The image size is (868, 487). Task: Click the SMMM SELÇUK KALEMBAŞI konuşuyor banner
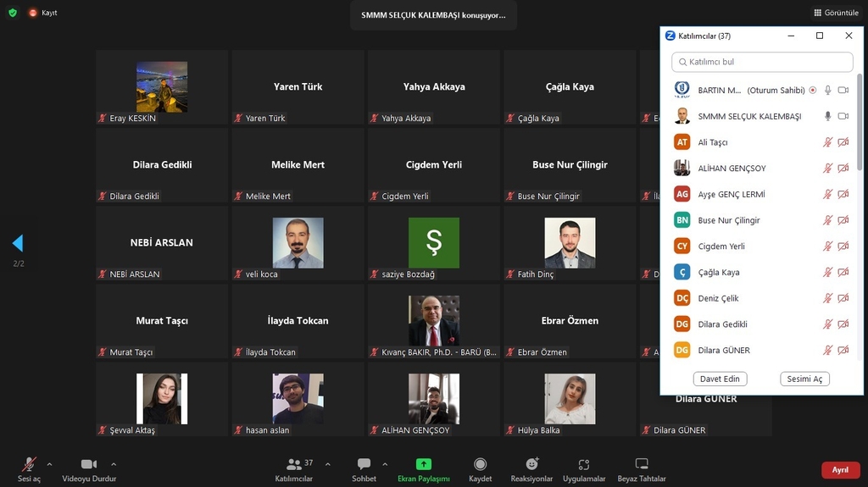click(433, 15)
